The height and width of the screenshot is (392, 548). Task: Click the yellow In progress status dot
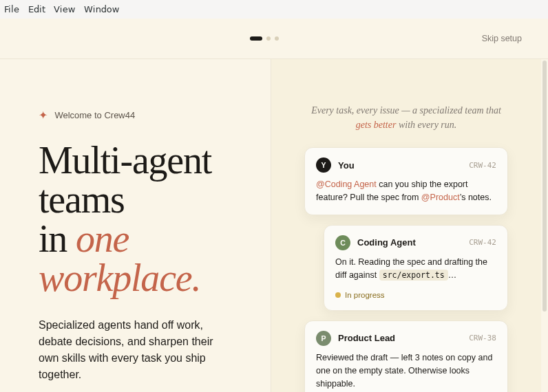tap(338, 295)
